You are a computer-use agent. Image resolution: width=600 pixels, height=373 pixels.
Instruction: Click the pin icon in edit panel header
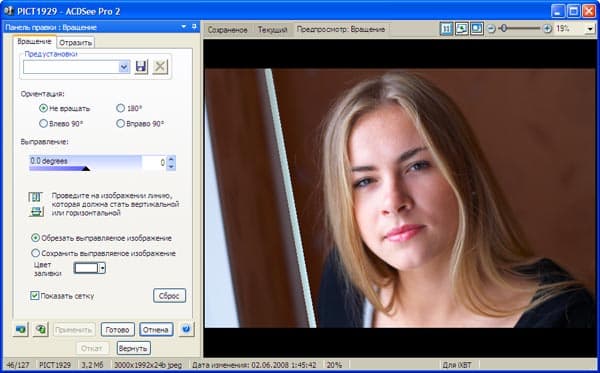pyautogui.click(x=194, y=26)
